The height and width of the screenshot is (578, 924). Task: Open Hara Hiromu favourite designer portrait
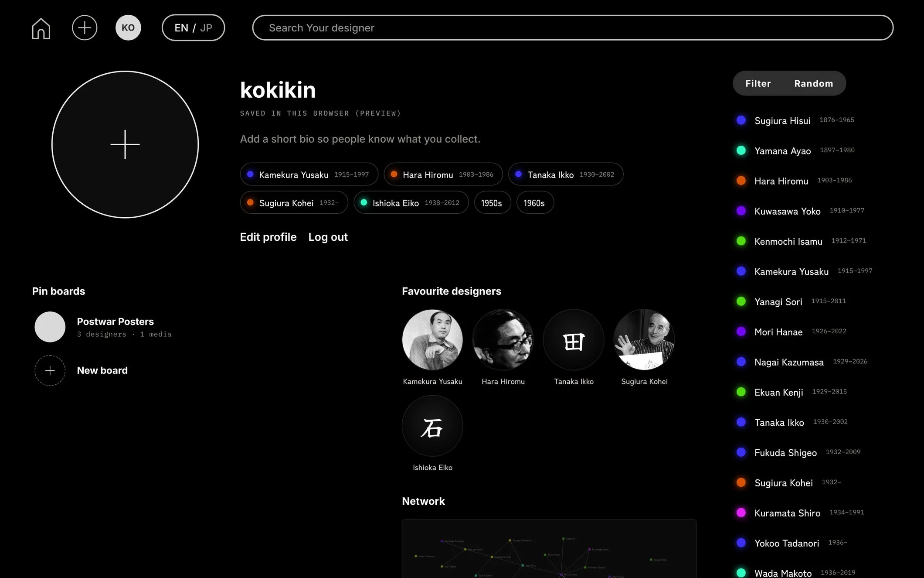coord(503,340)
